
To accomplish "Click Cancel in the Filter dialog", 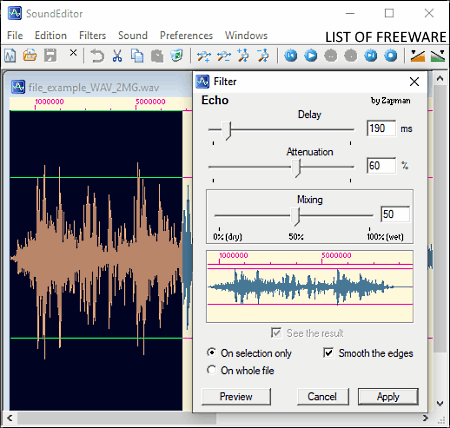I will point(322,397).
